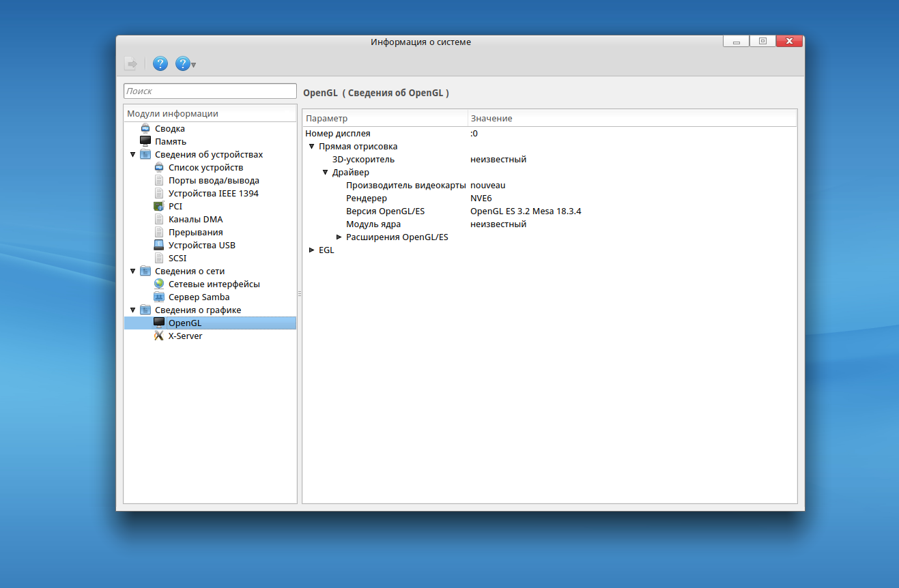
Task: Open X-Server label
Action: [186, 336]
